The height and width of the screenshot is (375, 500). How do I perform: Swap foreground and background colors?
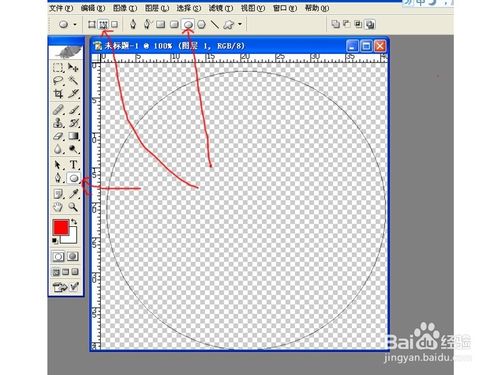74,222
